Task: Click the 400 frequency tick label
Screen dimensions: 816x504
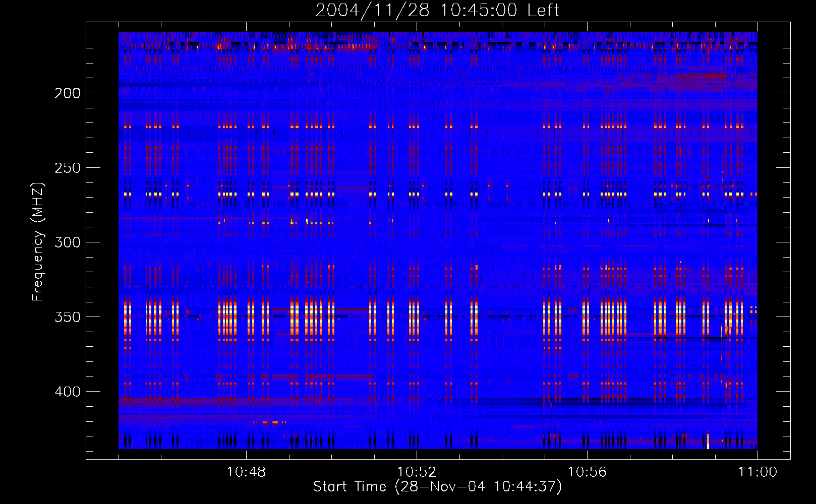Action: 68,392
